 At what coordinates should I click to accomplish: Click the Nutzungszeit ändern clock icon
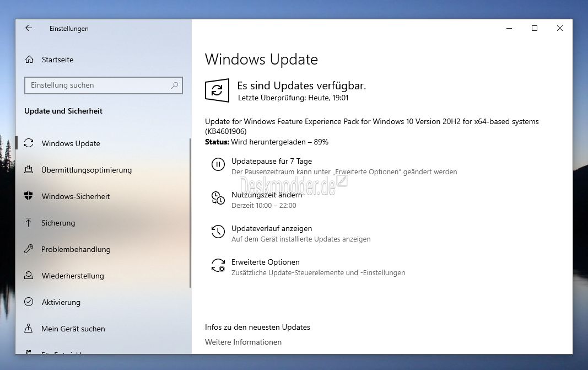[218, 198]
